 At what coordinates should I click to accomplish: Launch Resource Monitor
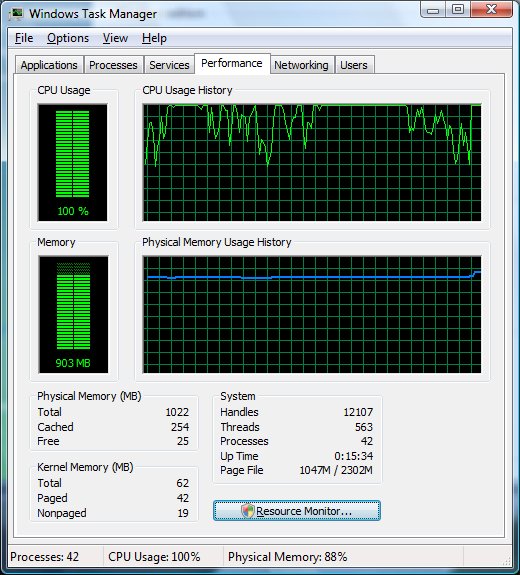(297, 510)
